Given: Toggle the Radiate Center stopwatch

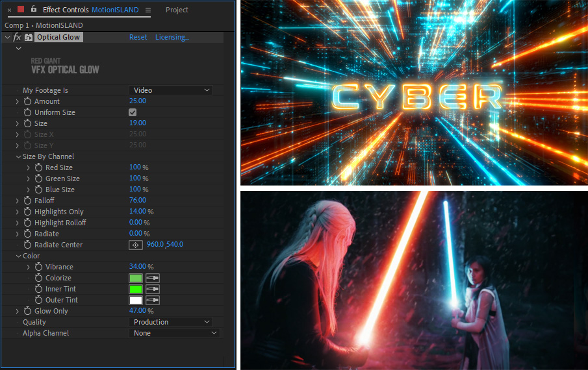Looking at the screenshot, I should (x=27, y=245).
